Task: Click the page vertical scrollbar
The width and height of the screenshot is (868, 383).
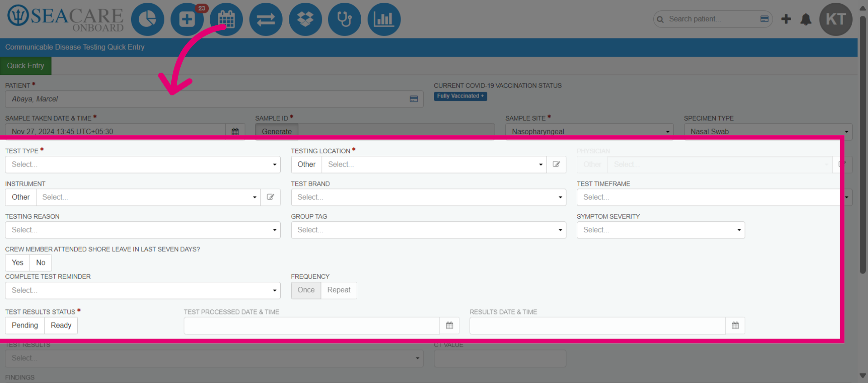Action: tap(863, 145)
